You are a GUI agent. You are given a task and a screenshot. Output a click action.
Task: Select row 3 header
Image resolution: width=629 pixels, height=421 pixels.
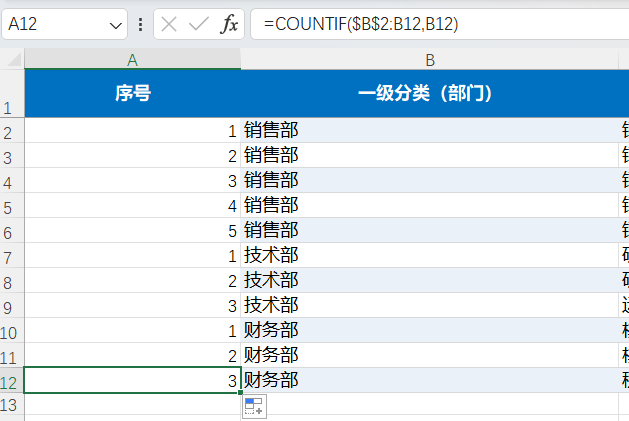pos(12,155)
